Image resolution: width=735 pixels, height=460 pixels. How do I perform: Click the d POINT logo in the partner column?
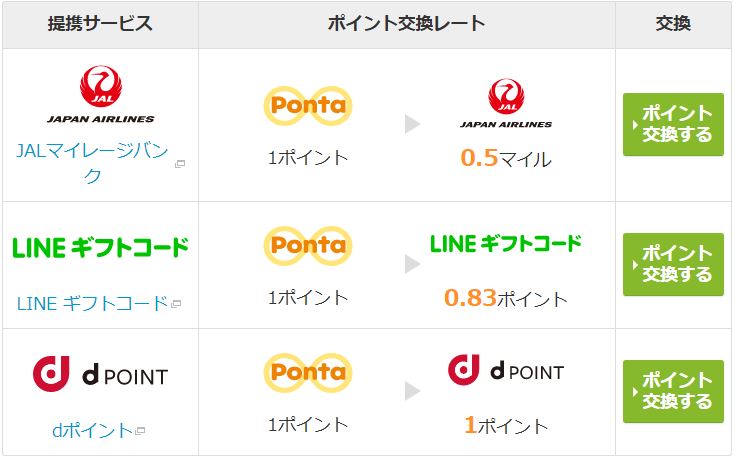(x=100, y=374)
